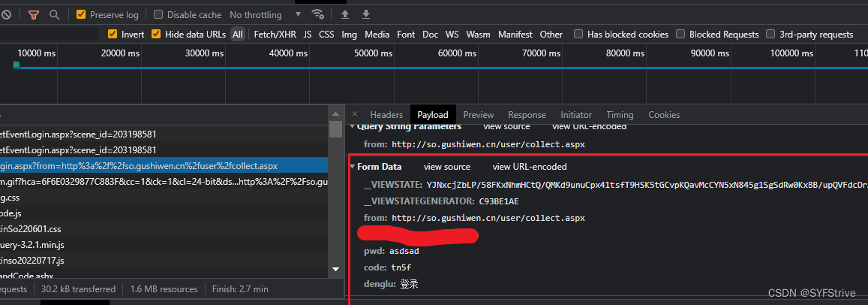
Task: Open the Cookies tab
Action: point(664,115)
